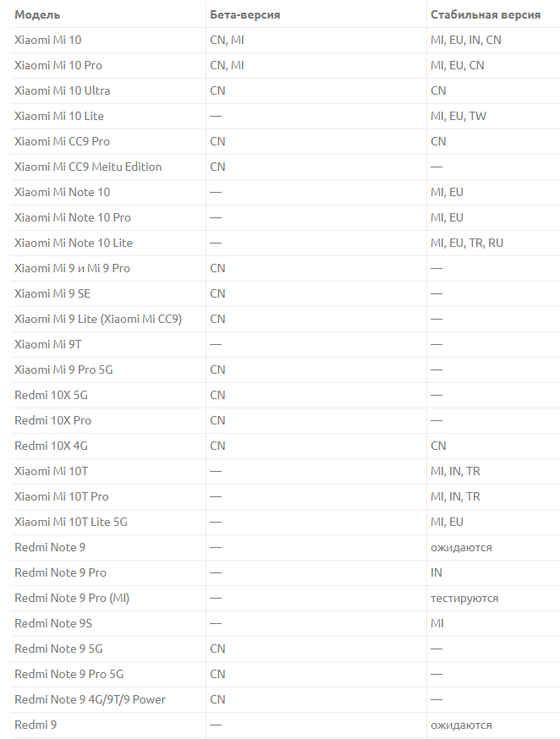Click Redmi Note 9 4G/9T/9 Power
The height and width of the screenshot is (739, 560).
pyautogui.click(x=90, y=699)
